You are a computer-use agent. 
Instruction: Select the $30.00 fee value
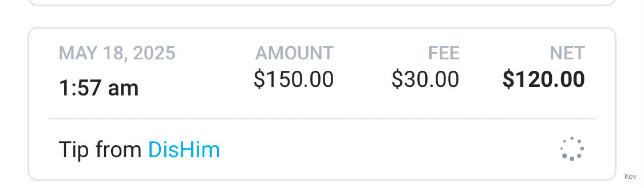[x=425, y=79]
